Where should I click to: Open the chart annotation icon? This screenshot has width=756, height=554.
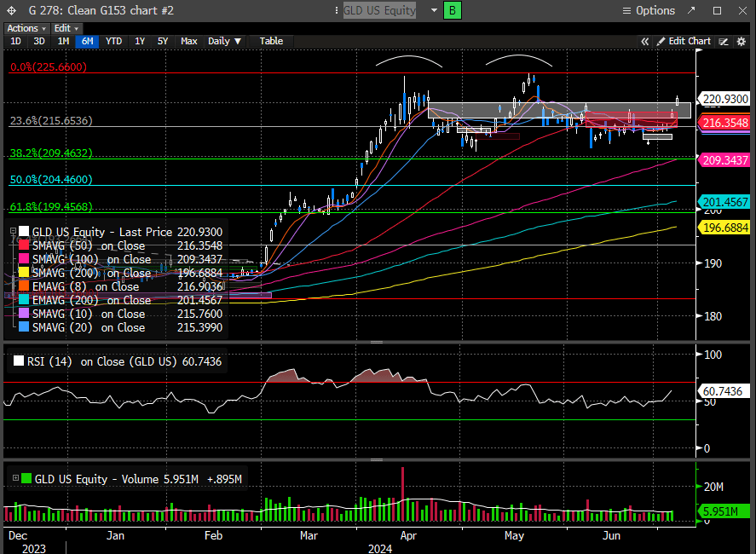(724, 42)
